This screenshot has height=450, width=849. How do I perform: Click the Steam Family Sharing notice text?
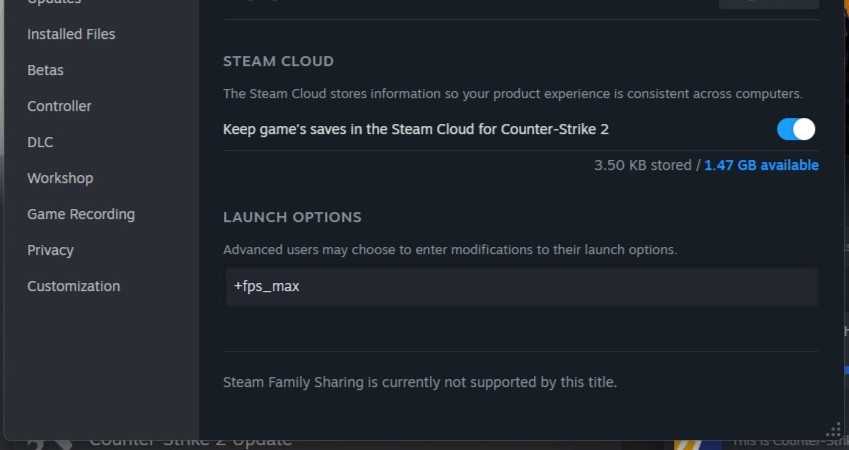coord(420,382)
